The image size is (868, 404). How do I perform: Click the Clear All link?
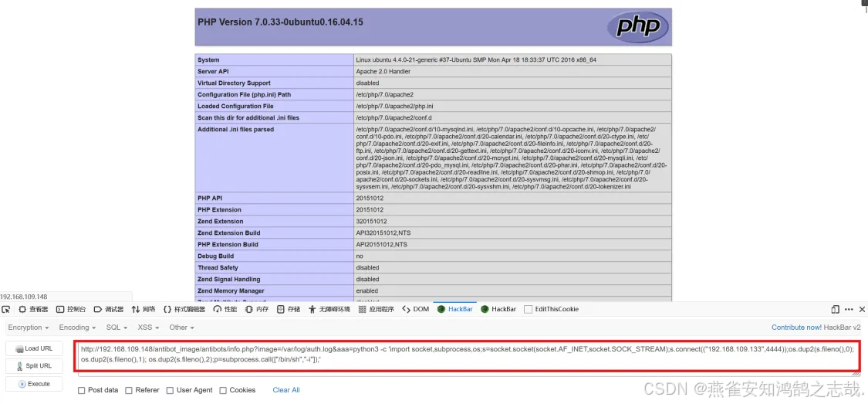(x=286, y=390)
